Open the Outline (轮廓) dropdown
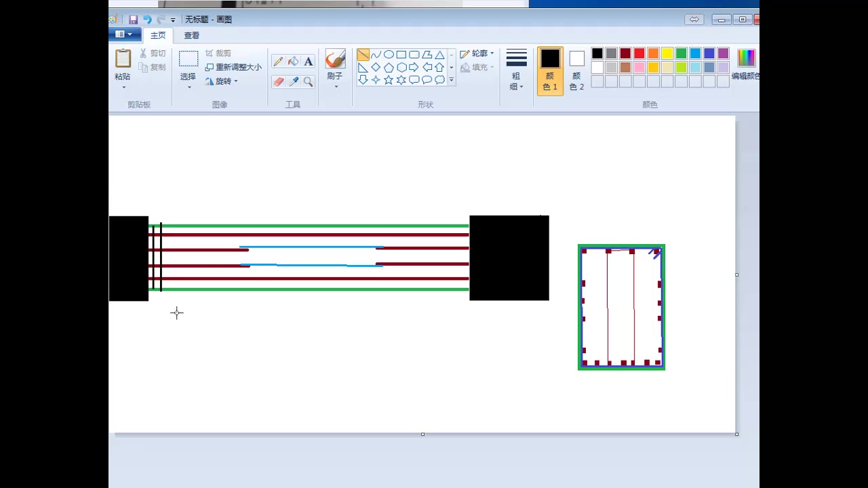The height and width of the screenshot is (488, 868). point(477,54)
